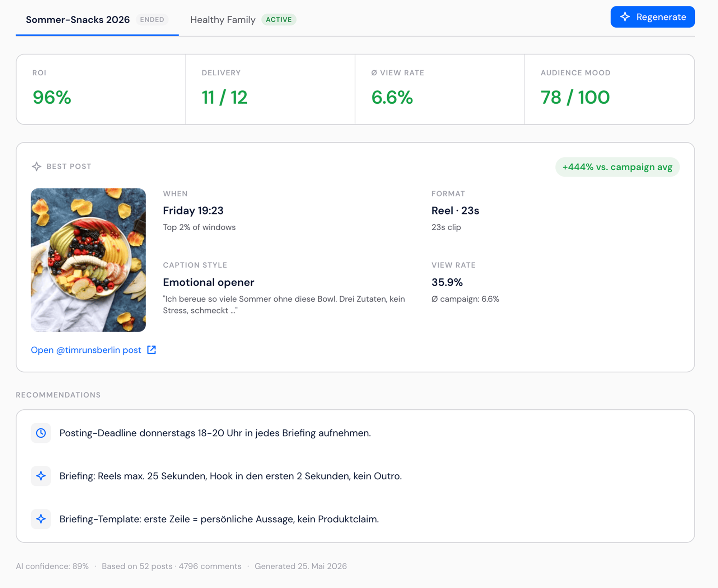Click the ENDED status badge
This screenshot has height=588, width=718.
point(152,20)
